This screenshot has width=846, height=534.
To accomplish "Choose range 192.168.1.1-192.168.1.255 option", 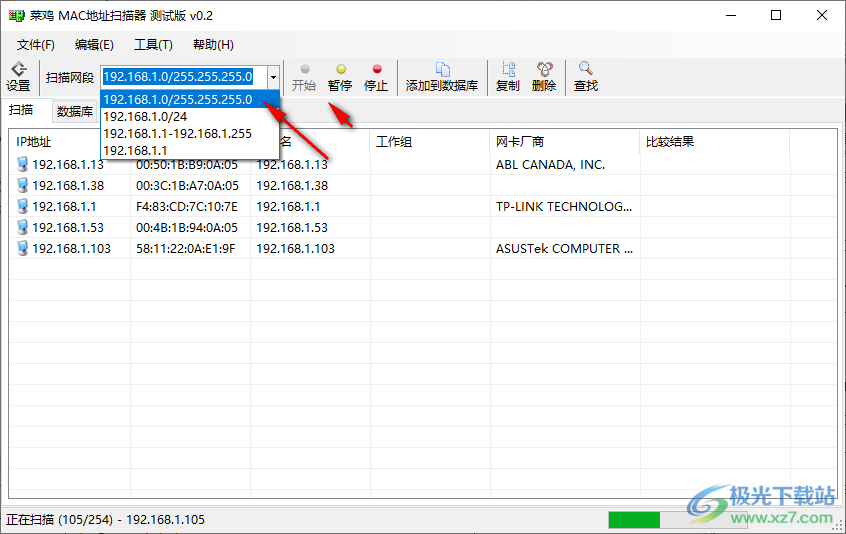I will (178, 133).
